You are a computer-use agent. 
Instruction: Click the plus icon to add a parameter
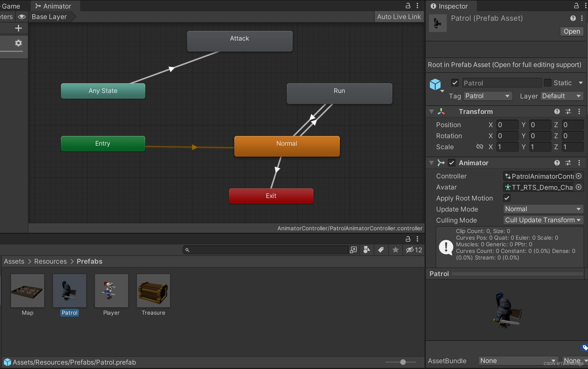18,28
